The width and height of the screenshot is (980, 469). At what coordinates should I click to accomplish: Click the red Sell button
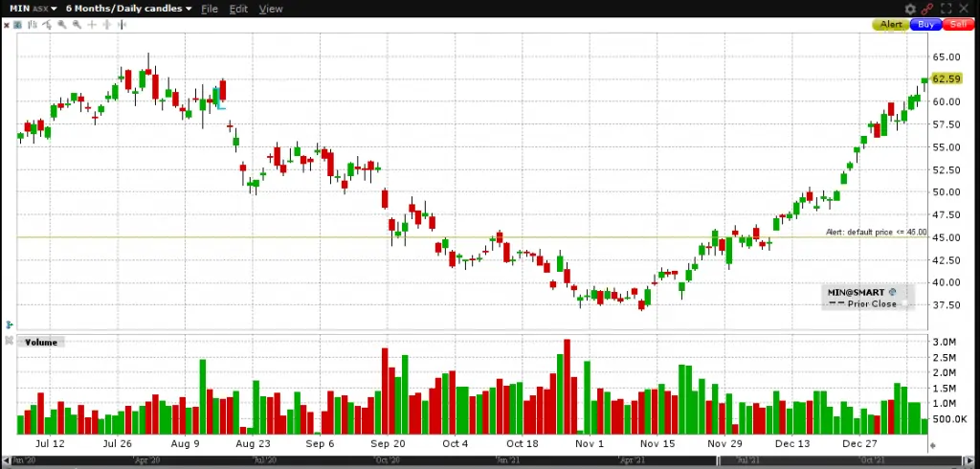[x=957, y=25]
